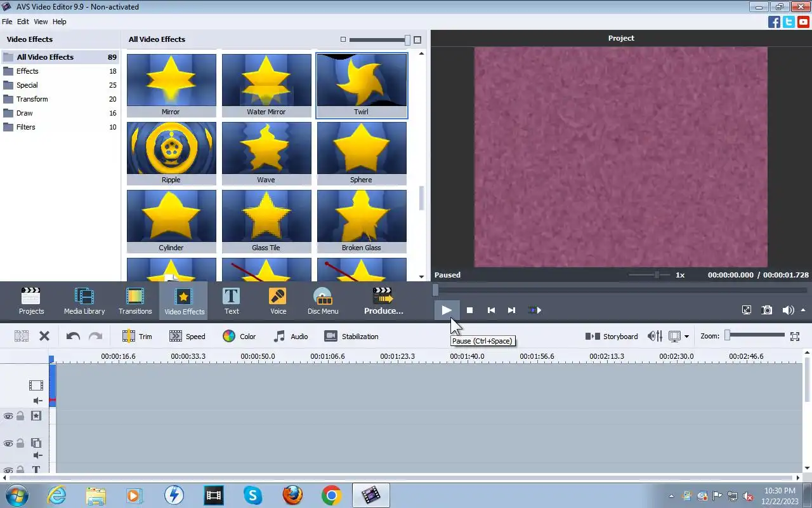Click the preview seek bar handle

[435, 290]
